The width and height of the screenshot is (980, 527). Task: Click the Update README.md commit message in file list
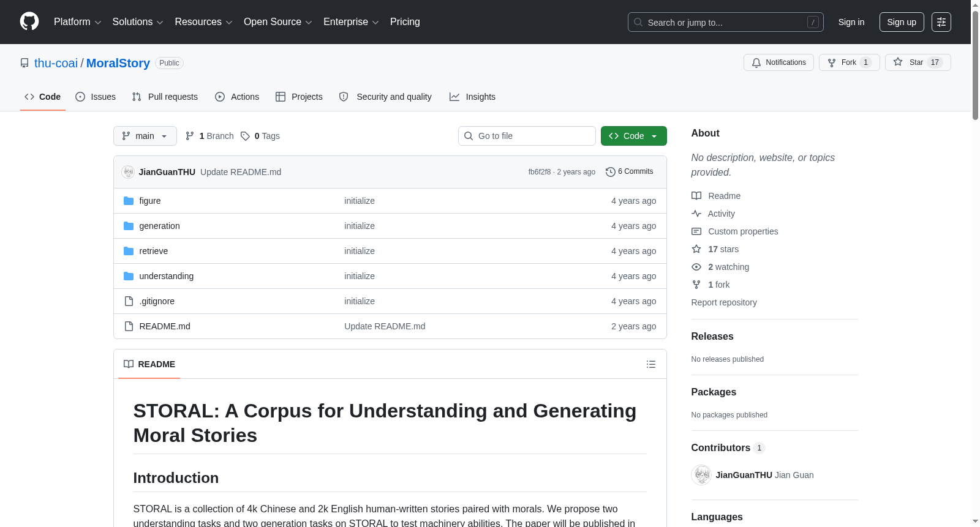385,326
